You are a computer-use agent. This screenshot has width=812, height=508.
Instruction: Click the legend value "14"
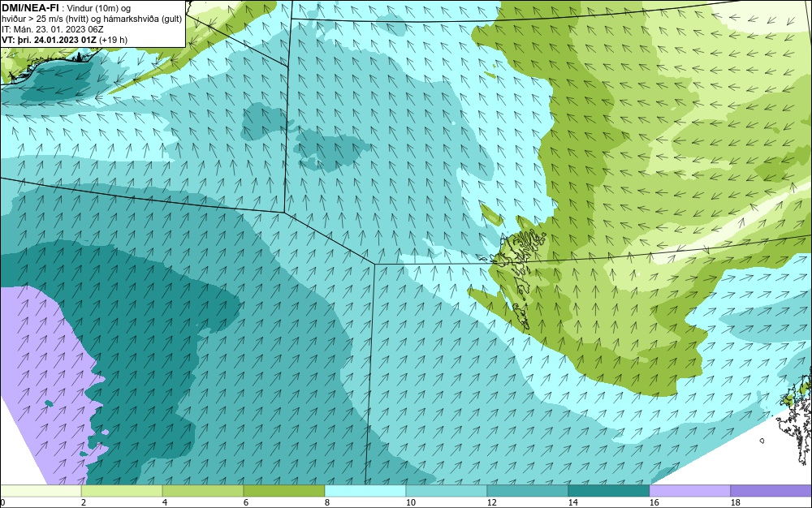(572, 502)
